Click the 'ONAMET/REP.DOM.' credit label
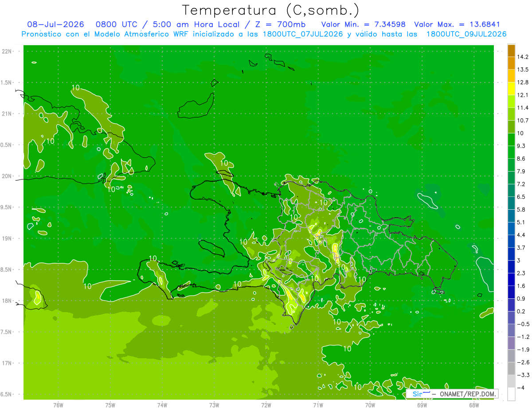The image size is (532, 411). click(468, 394)
